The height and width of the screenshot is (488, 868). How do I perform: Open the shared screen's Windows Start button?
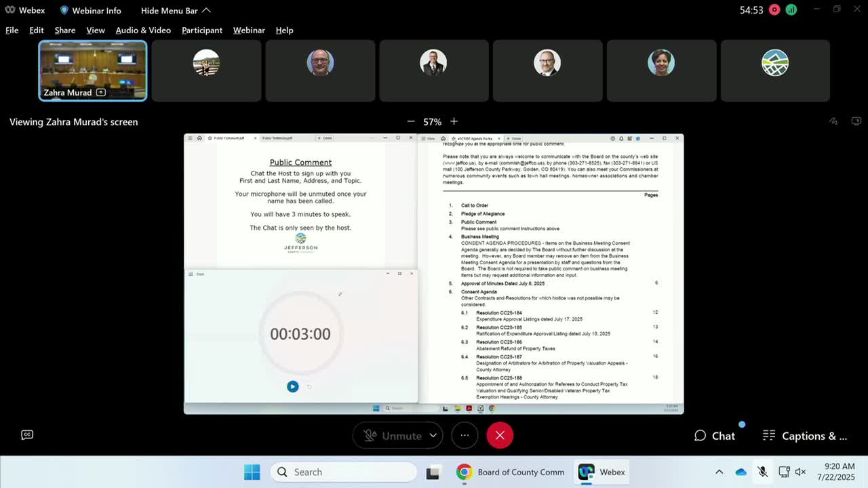(376, 408)
